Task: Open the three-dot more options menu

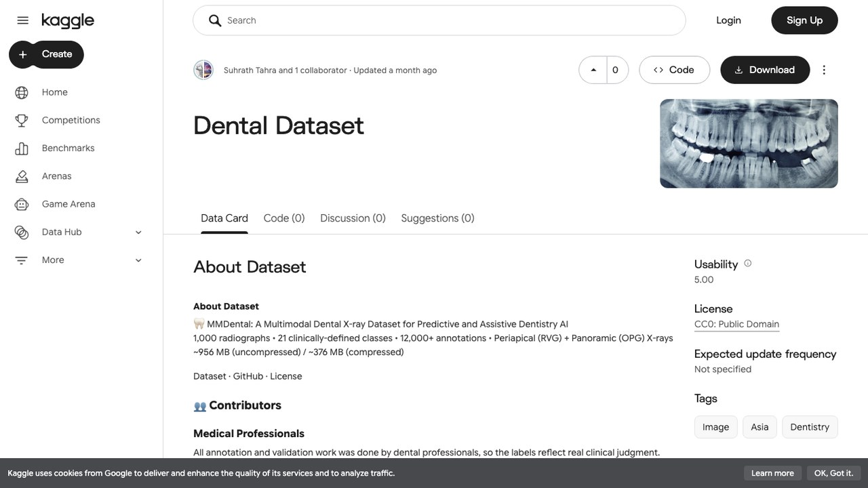Action: click(x=824, y=70)
